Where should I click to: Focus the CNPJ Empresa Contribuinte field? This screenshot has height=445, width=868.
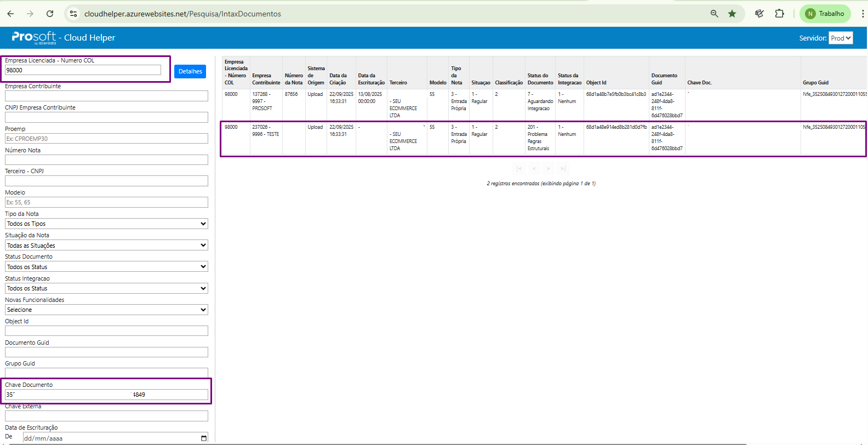point(106,117)
